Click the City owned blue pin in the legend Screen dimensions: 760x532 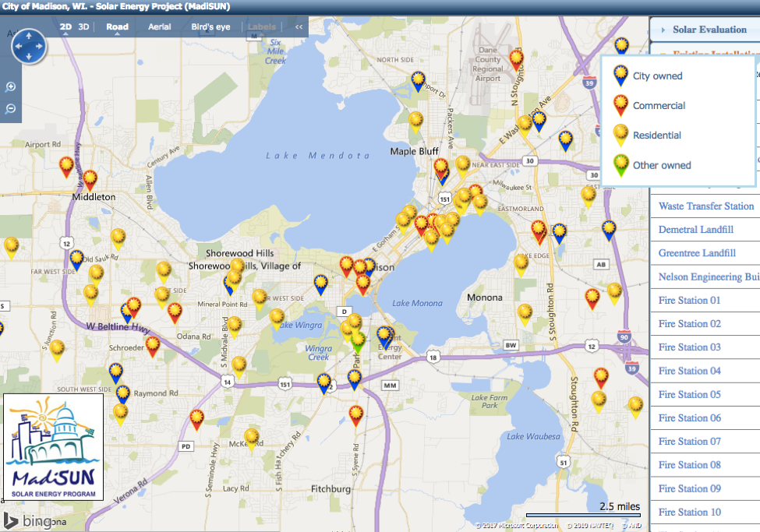coord(621,75)
